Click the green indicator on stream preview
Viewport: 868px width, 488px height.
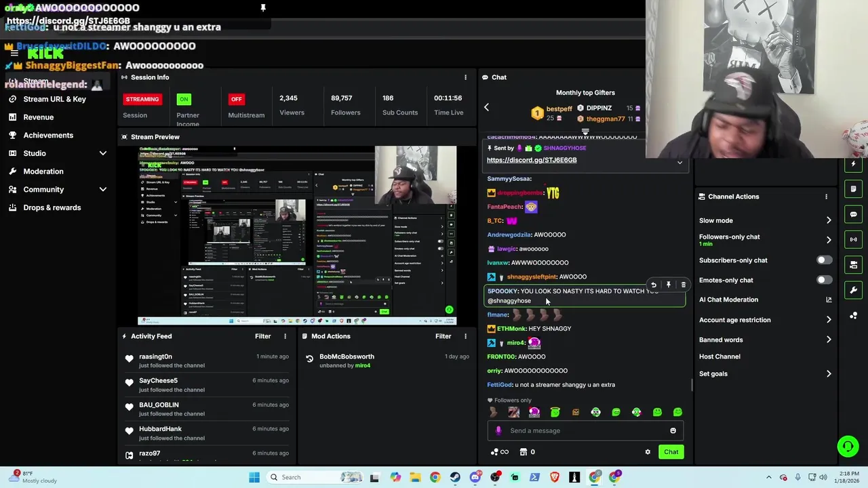[449, 310]
